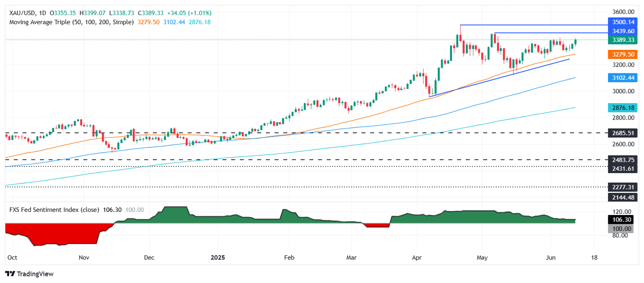
Task: Click the Apr label on time axis
Action: click(x=417, y=257)
